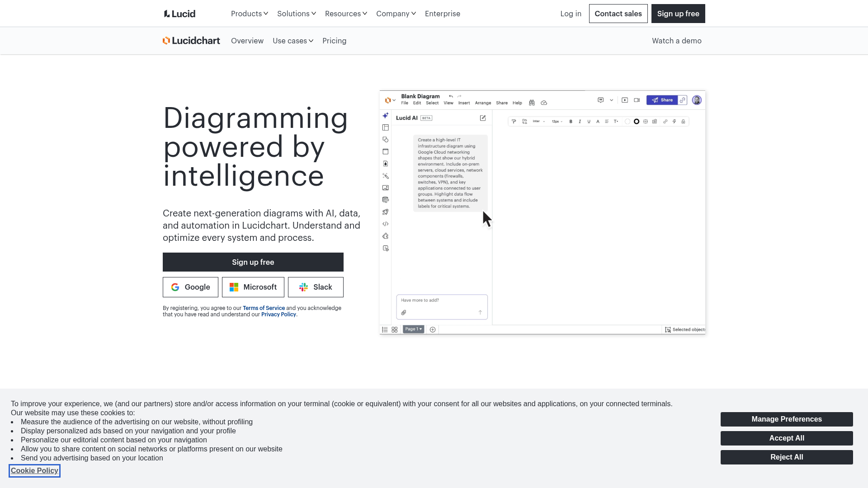This screenshot has height=488, width=868.
Task: Open the Inter font dropdown
Action: [x=539, y=122]
